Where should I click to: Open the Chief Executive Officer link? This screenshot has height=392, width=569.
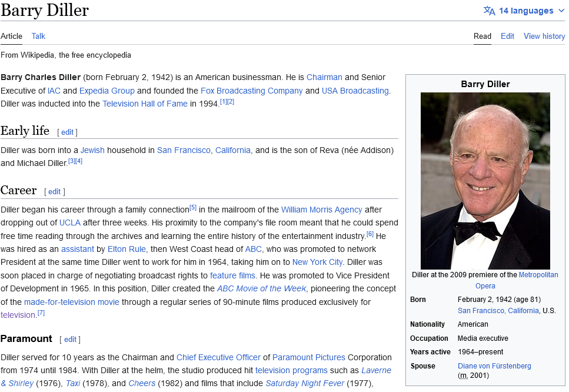click(218, 357)
